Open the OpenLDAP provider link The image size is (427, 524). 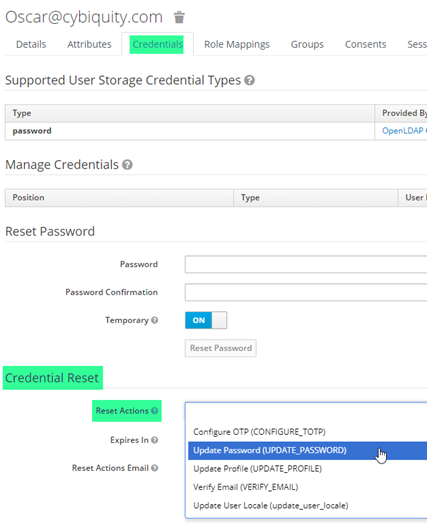tap(403, 131)
